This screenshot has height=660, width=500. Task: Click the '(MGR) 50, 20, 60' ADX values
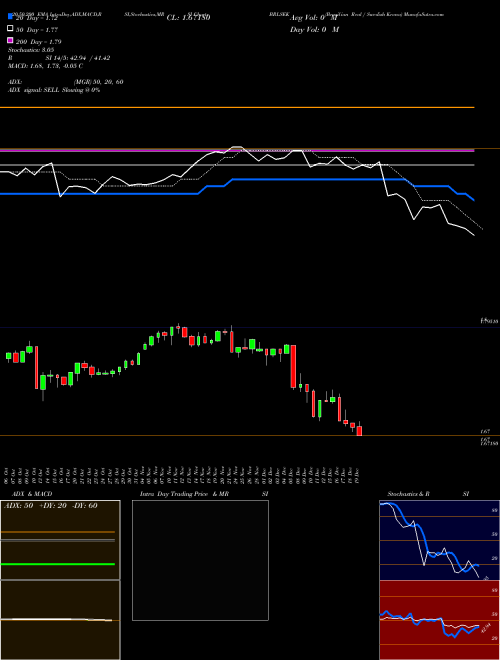[98, 82]
